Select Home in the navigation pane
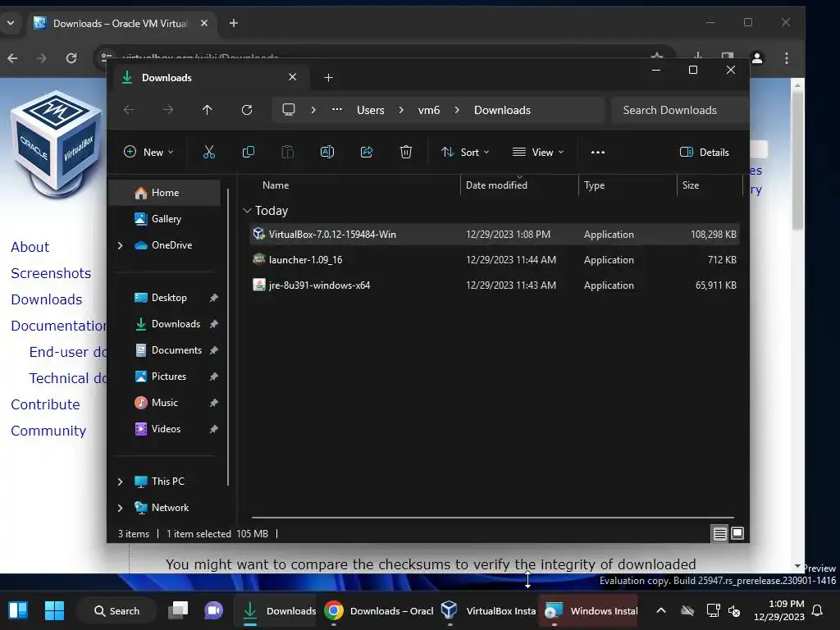This screenshot has width=840, height=630. pyautogui.click(x=165, y=193)
